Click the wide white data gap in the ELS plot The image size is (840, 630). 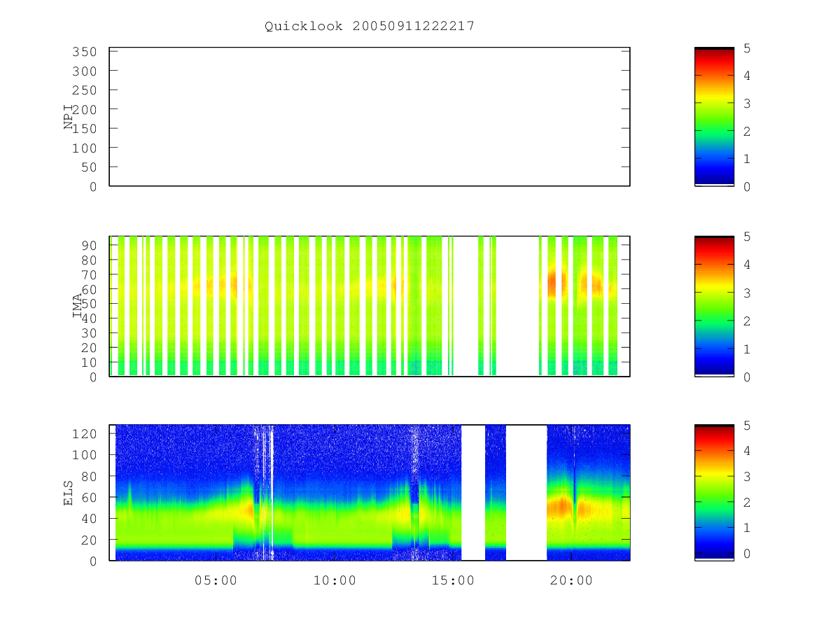tap(526, 493)
